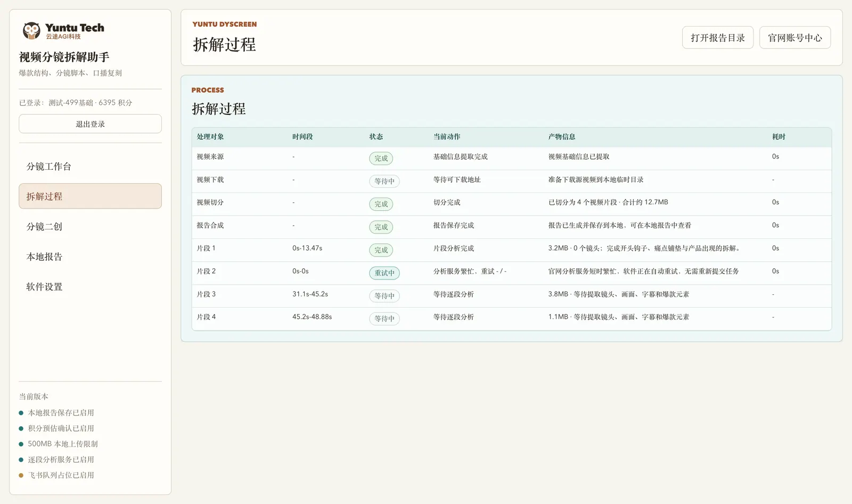Open 分镜二创 sidebar section
Image resolution: width=852 pixels, height=504 pixels.
[x=90, y=226]
